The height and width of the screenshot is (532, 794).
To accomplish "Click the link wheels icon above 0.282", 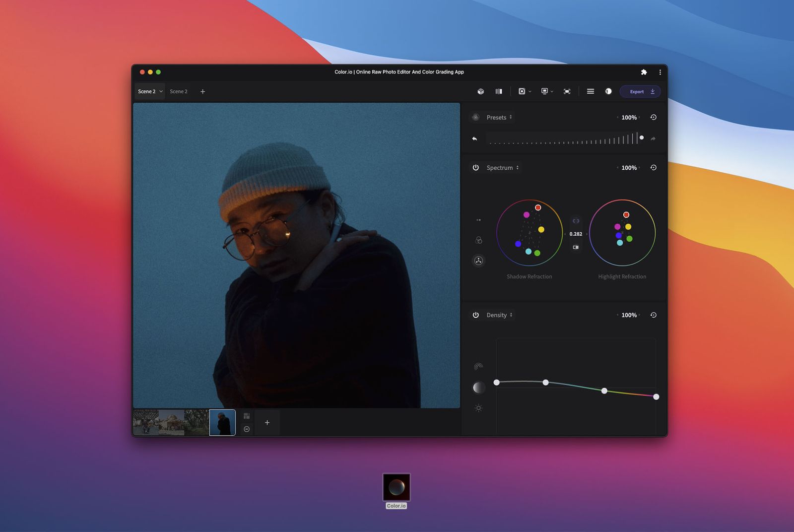I will tap(576, 221).
